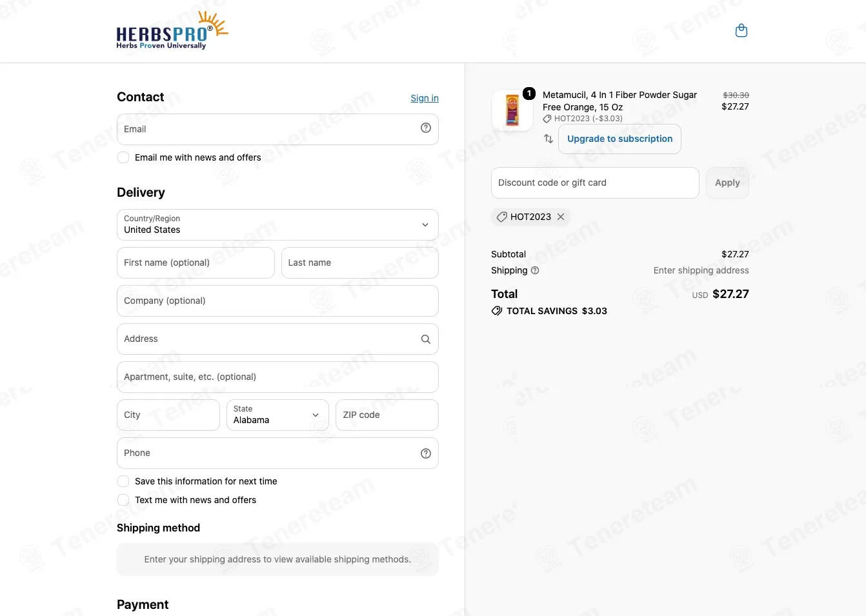Click the Enter shipping address text
The image size is (866, 616).
tap(701, 270)
